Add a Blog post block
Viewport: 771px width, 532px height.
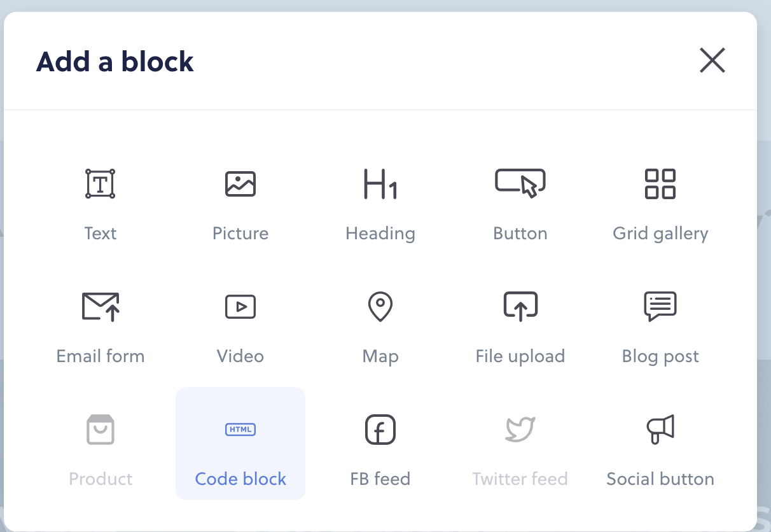click(660, 307)
